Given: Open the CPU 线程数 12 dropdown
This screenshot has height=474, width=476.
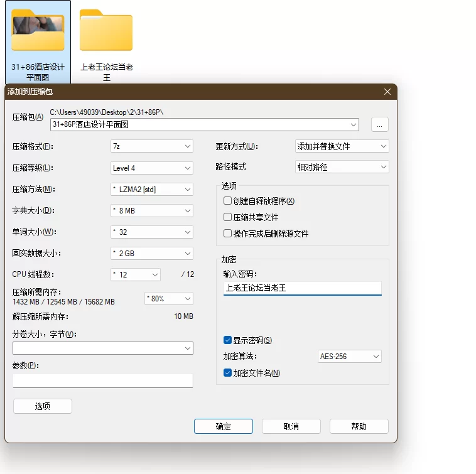Looking at the screenshot, I should (x=136, y=274).
